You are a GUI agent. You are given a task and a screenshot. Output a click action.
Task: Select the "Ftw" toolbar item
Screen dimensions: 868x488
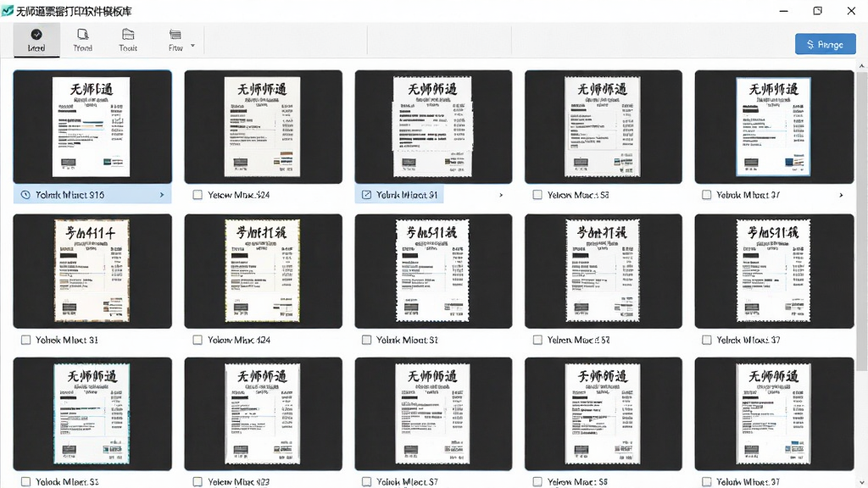click(175, 40)
